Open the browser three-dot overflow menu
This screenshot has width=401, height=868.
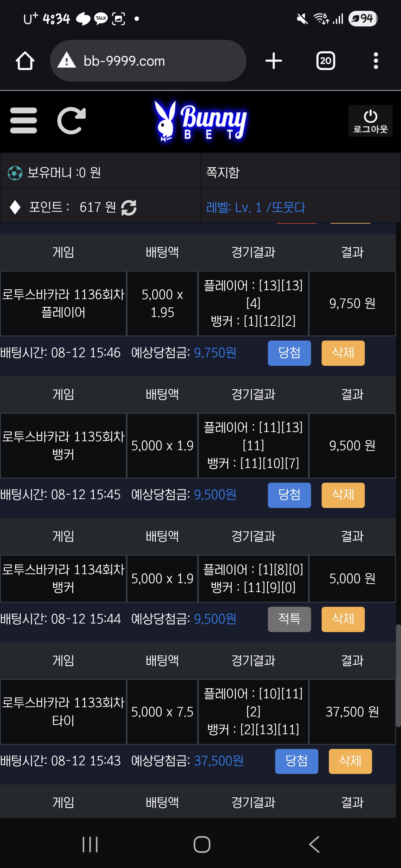(376, 61)
